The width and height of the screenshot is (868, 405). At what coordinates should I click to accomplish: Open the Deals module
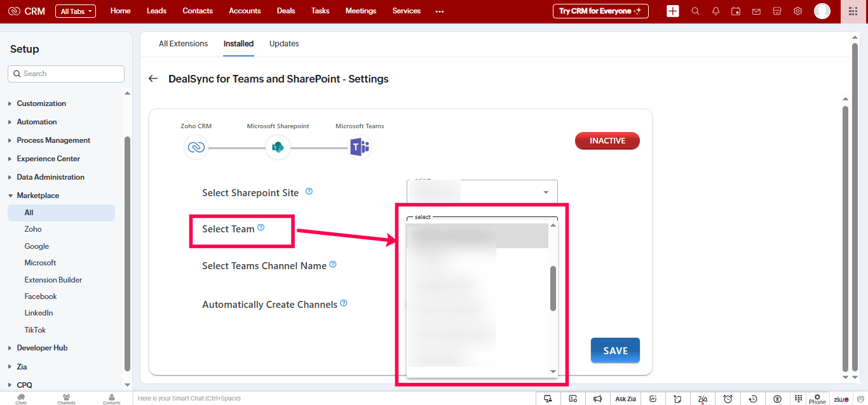click(286, 11)
